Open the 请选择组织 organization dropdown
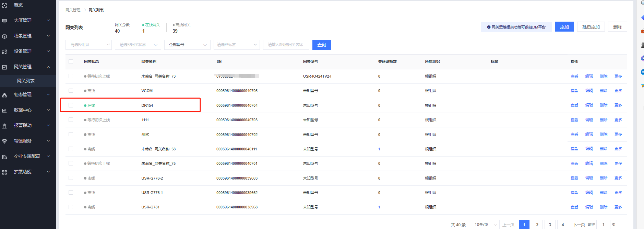The width and height of the screenshot is (644, 229). click(88, 45)
